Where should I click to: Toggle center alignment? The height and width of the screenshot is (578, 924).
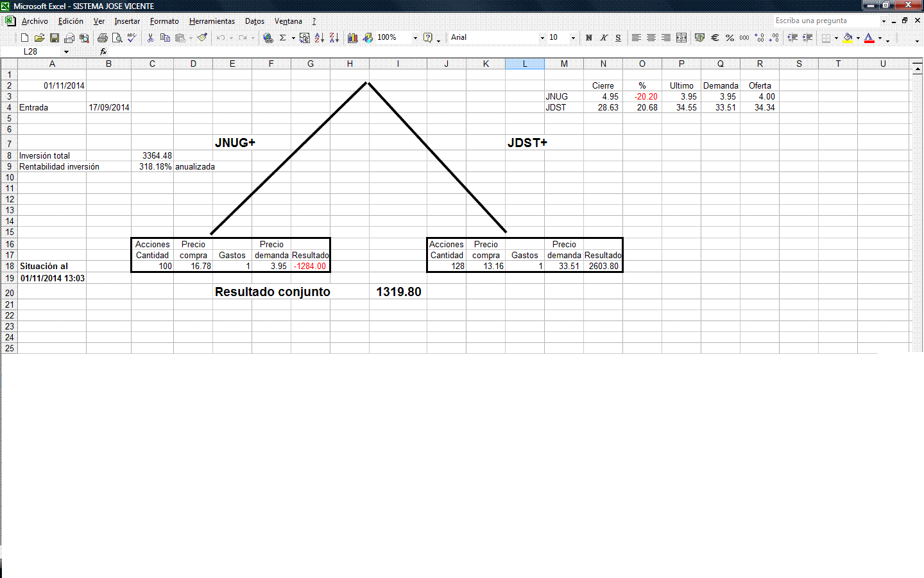[x=651, y=38]
